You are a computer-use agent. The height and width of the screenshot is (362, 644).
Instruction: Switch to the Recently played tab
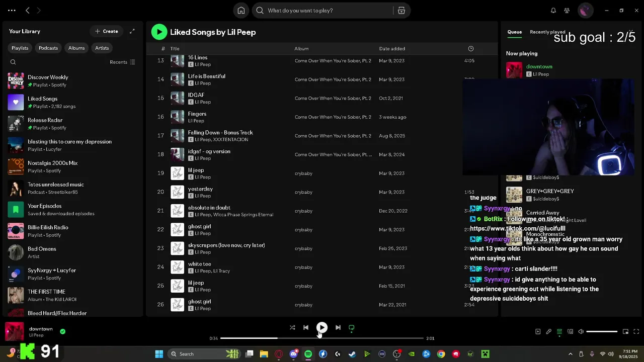[547, 32]
